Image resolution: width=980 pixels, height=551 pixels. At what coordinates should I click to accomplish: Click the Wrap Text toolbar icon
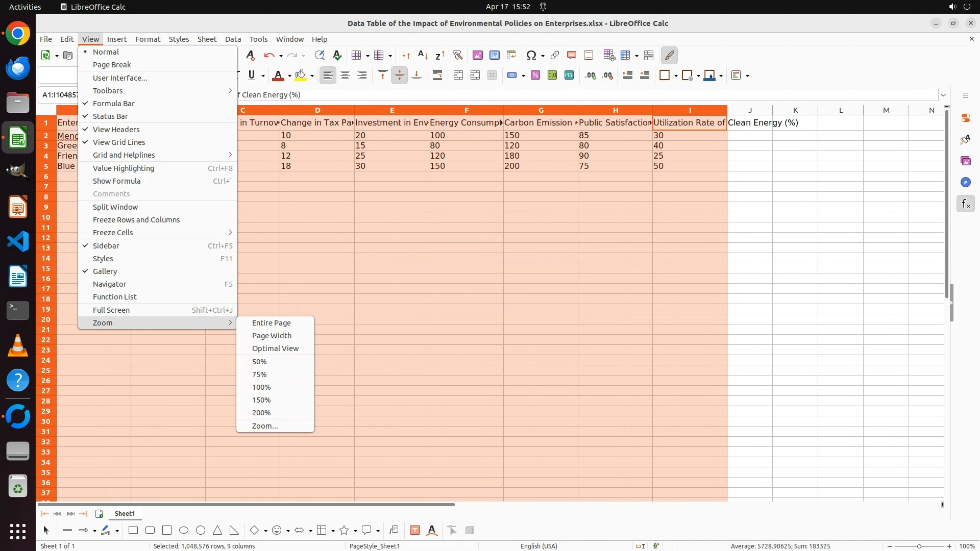coord(437,76)
